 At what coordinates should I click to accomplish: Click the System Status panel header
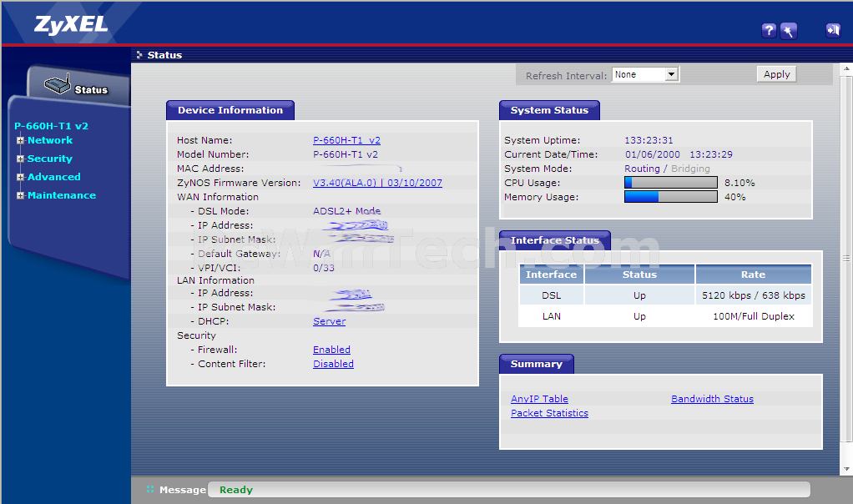point(549,110)
